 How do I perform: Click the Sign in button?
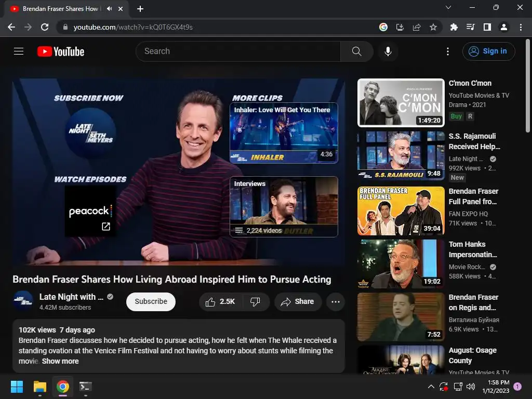click(488, 51)
